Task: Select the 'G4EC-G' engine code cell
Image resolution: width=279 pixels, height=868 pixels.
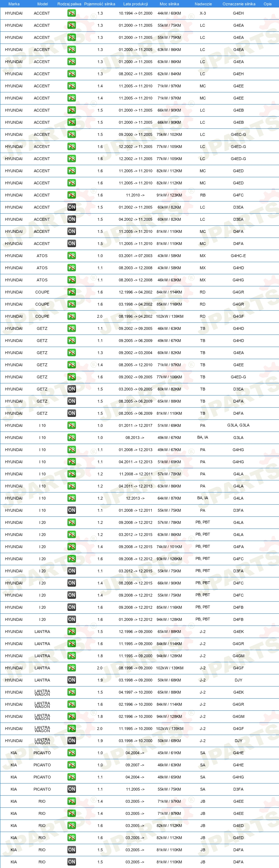Action: pyautogui.click(x=238, y=134)
